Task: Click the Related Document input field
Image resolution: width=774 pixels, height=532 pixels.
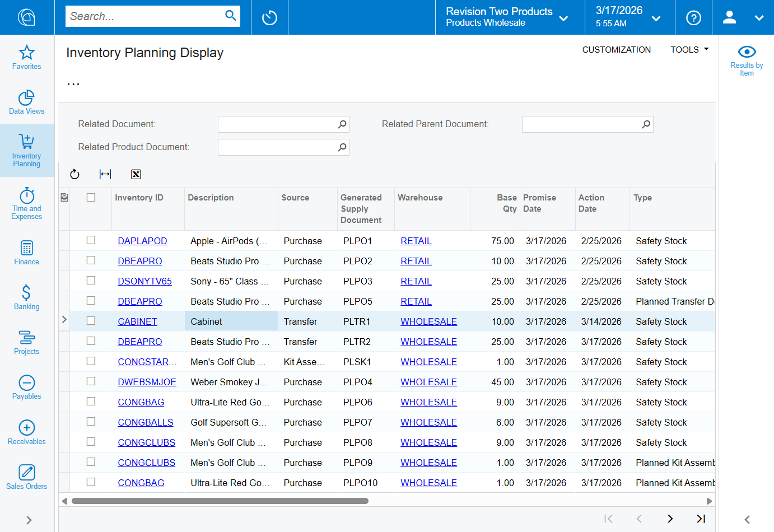Action: coord(277,124)
